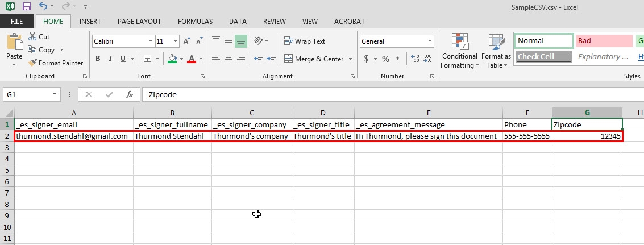Select the cell containing thurmond.stendahl@gmail.com
This screenshot has width=644, height=245.
[73, 136]
